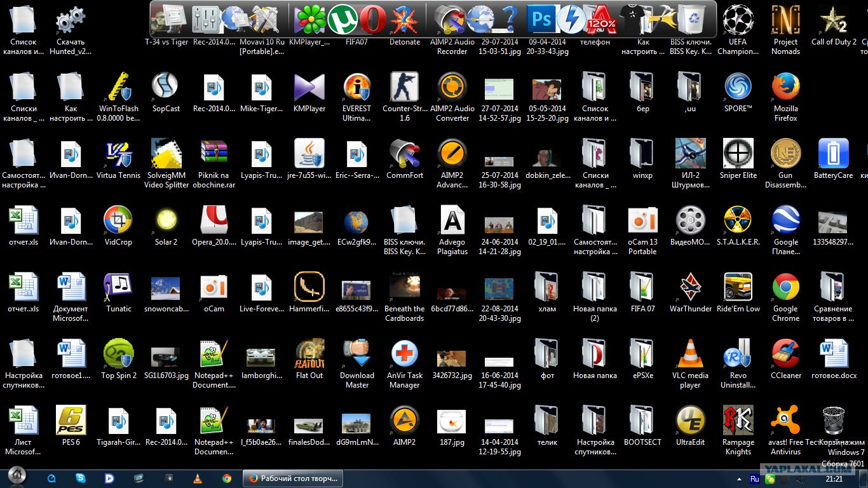Screen dimensions: 868x488
Task: Open Hammerfight game shortcut
Action: 309,293
